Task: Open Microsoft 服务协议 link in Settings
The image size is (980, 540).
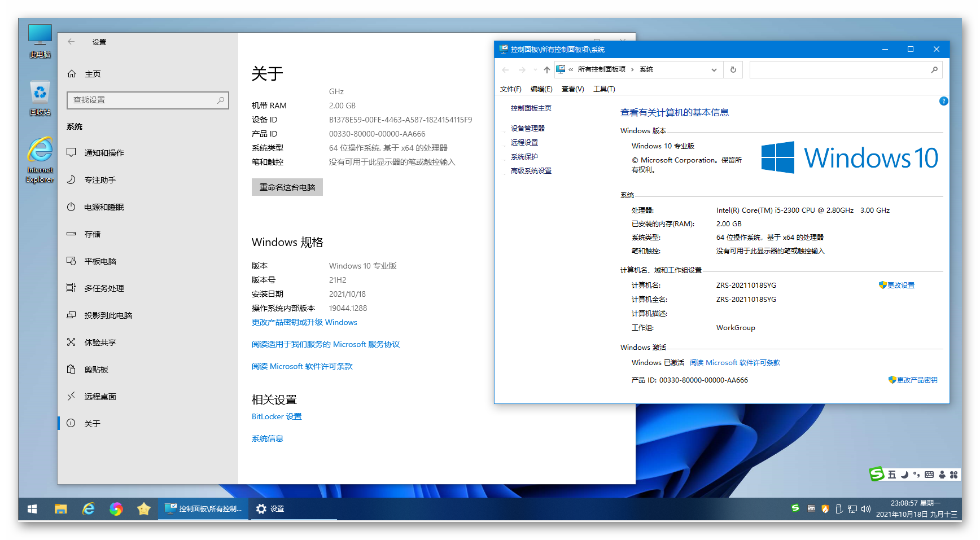Action: [326, 344]
